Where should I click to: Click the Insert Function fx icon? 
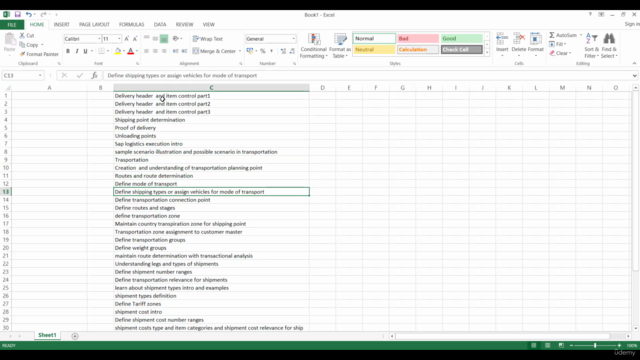point(94,76)
